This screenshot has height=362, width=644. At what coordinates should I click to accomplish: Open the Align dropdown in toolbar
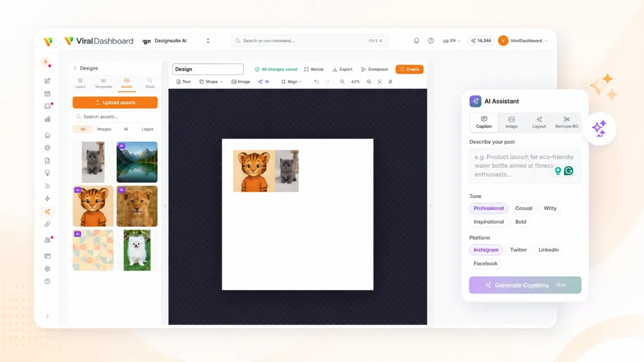[x=292, y=82]
